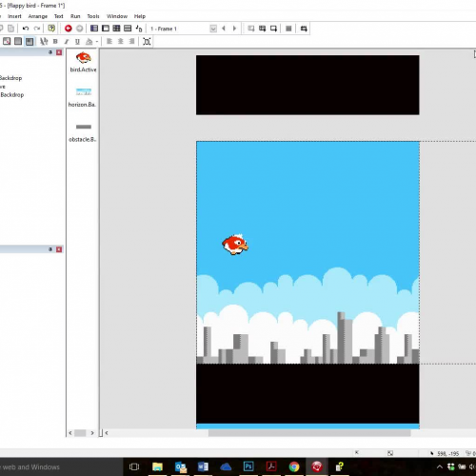
Task: Open the Frame editor icon
Action: (106, 29)
